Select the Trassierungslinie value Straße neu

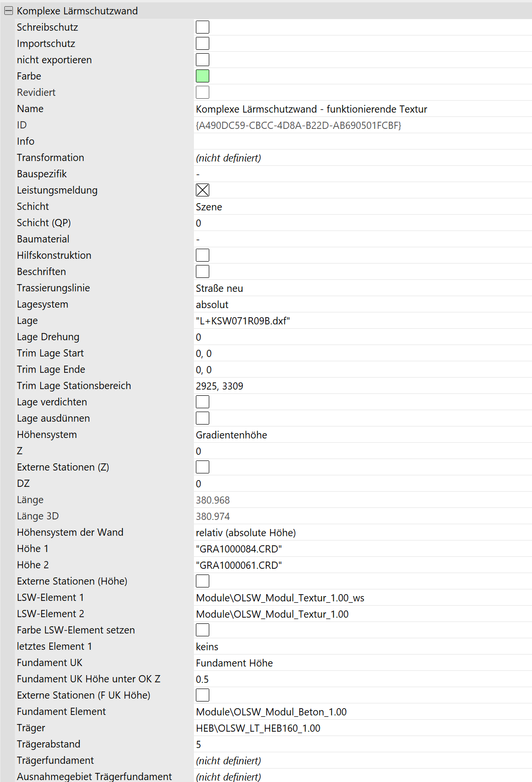coord(219,288)
